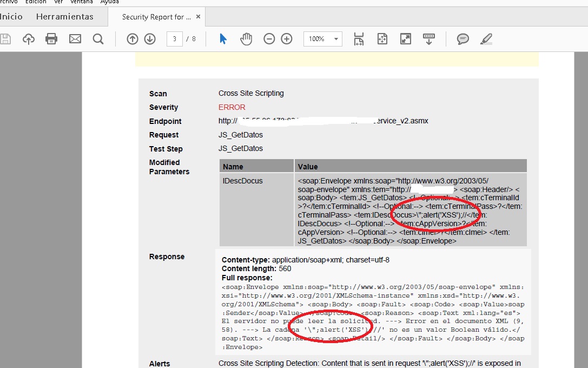Enter full screen mode icon
Image resolution: width=588 pixels, height=368 pixels.
405,39
